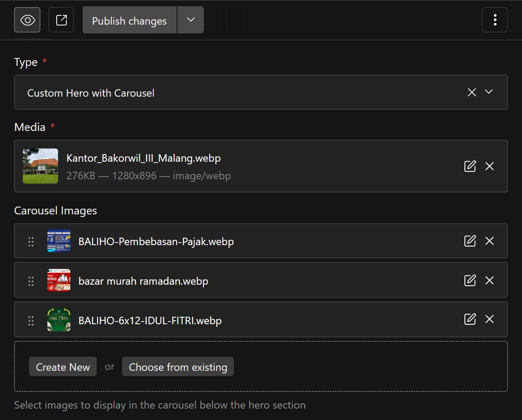The width and height of the screenshot is (522, 420).
Task: Open preview in new window icon
Action: (61, 20)
